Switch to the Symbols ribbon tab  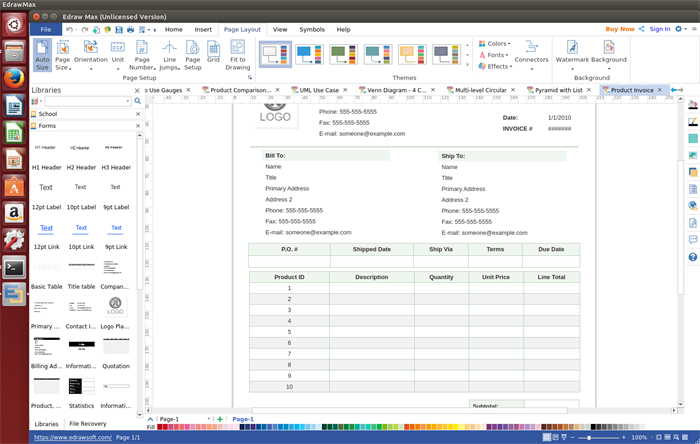tap(312, 30)
